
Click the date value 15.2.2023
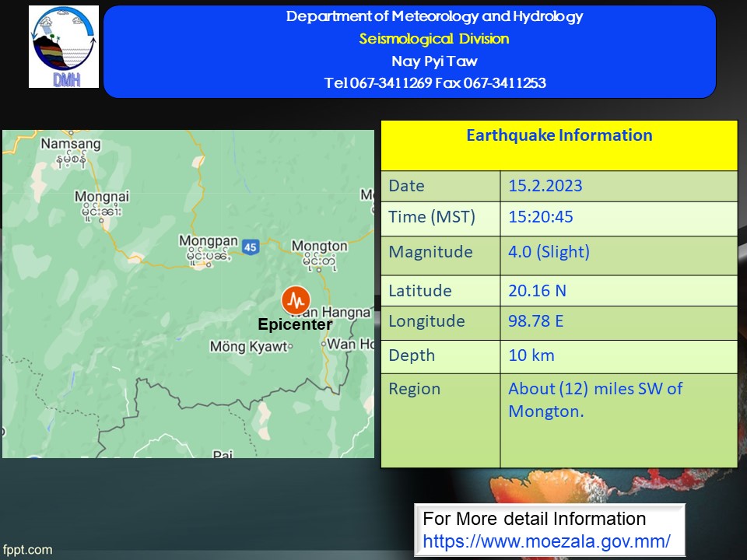click(545, 186)
